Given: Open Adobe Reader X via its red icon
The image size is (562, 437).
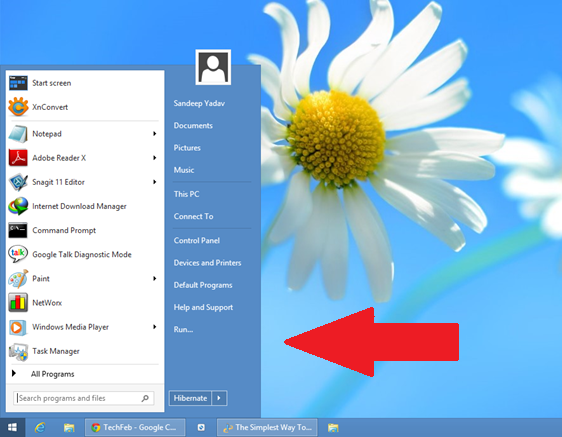Looking at the screenshot, I should tap(18, 158).
